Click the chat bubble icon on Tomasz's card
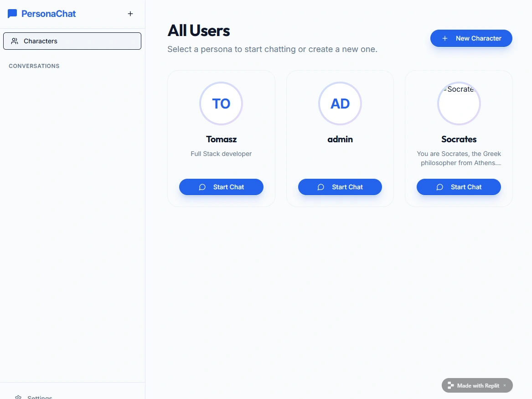 click(202, 187)
